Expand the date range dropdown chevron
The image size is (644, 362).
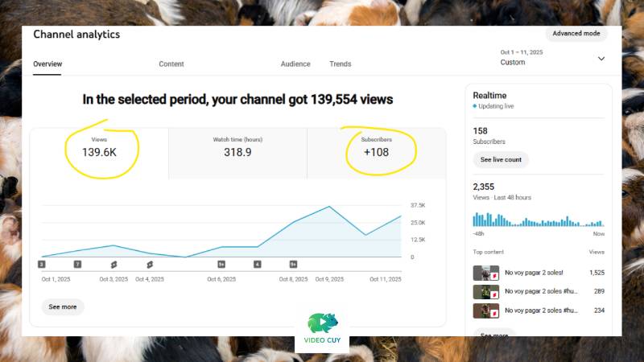click(x=601, y=58)
